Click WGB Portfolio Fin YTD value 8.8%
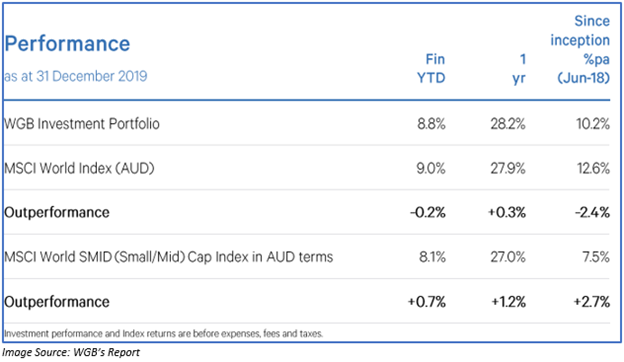Screen dimensions: 624x362 click(431, 124)
